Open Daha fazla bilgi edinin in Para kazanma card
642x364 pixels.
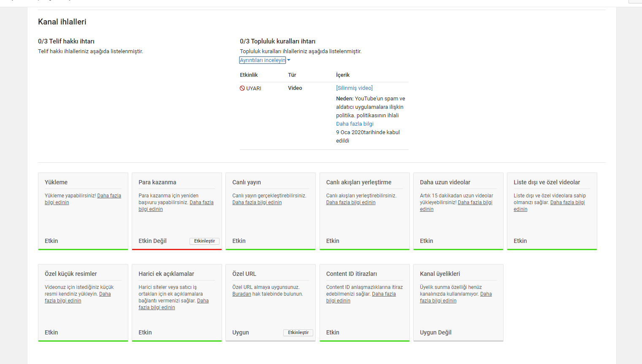click(176, 206)
